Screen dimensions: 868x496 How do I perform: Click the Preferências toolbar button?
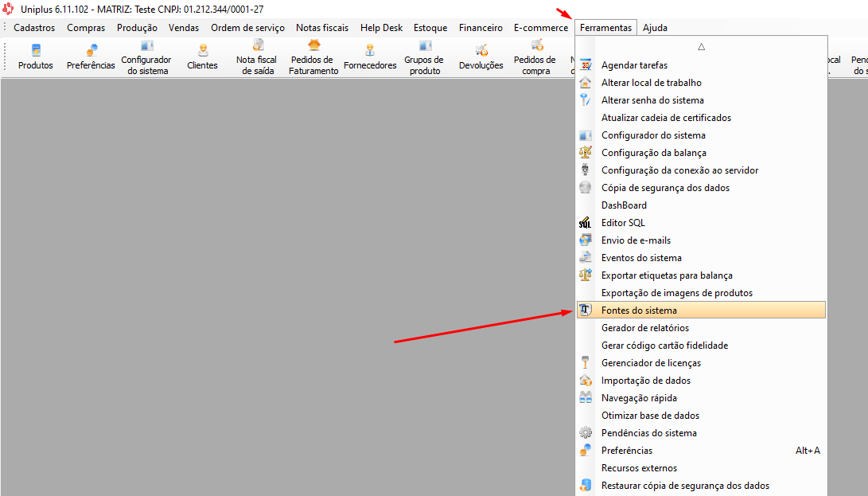click(91, 57)
